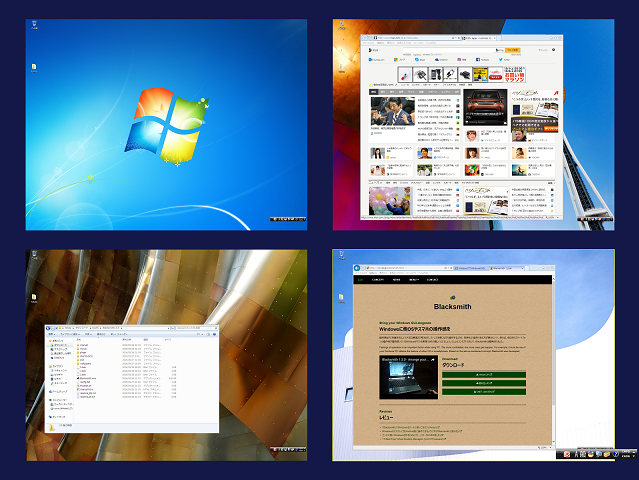639x480 pixels.
Task: Click the green first item in the Blacksmith nav bar
Action: tap(360, 280)
